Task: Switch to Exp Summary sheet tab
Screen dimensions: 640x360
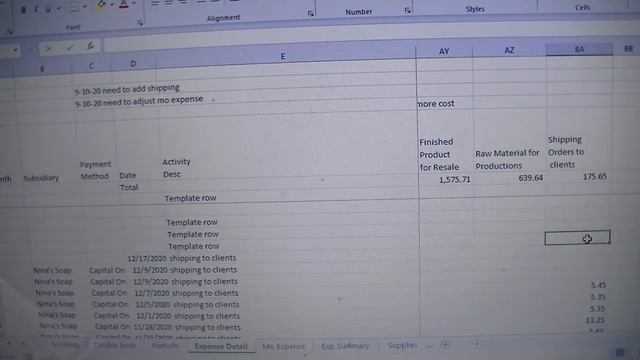Action: (345, 347)
